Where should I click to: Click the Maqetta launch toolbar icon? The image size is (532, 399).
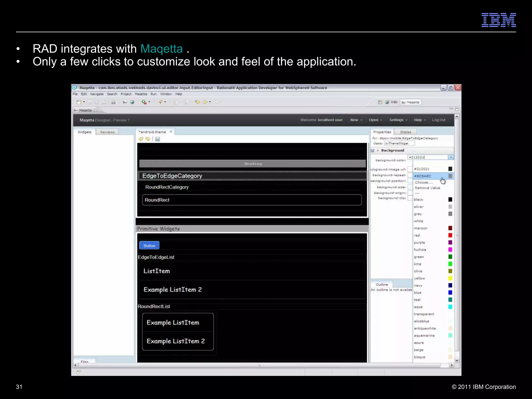click(x=125, y=102)
